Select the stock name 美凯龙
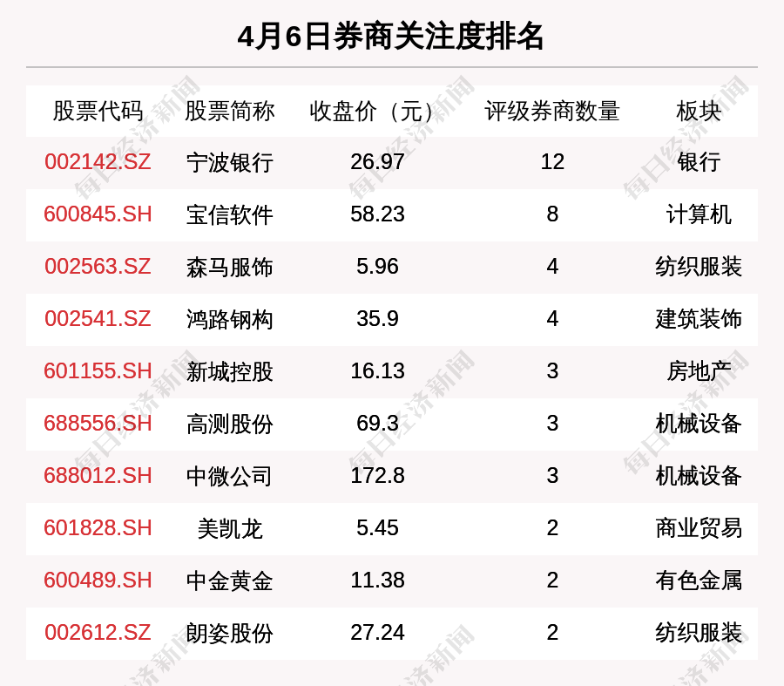 (x=229, y=529)
